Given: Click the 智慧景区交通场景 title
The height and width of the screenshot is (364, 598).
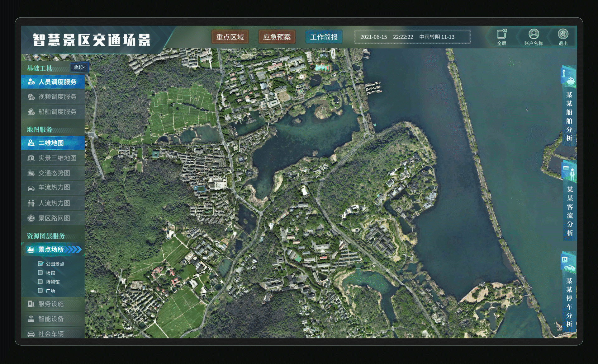Looking at the screenshot, I should coord(92,40).
